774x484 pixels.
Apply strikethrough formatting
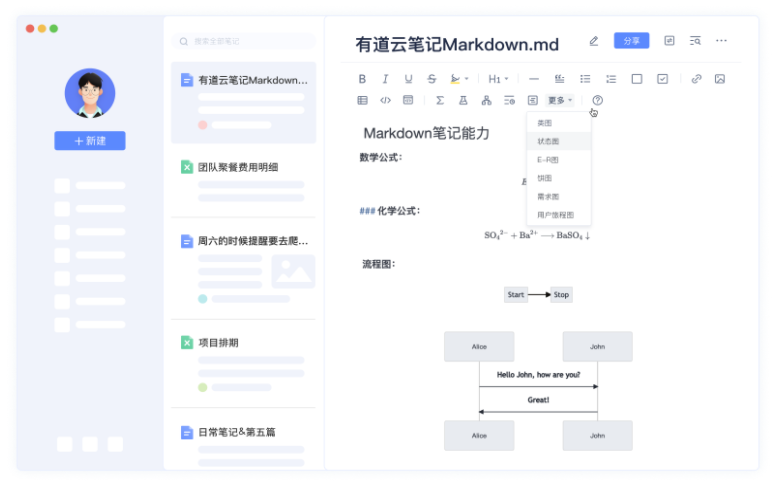click(x=431, y=79)
